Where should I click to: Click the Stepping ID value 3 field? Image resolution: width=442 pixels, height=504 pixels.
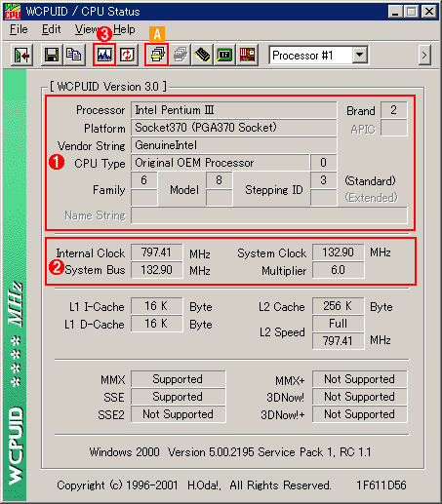323,180
